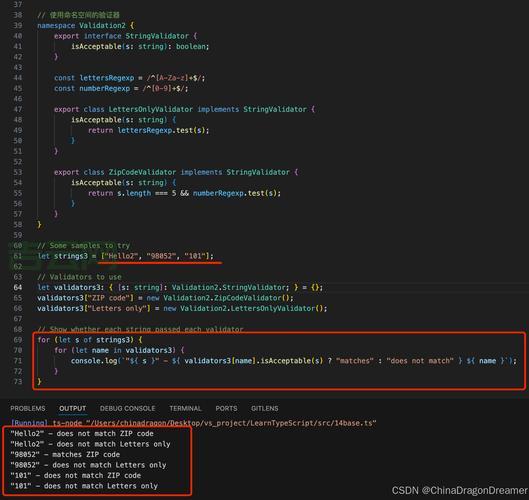
Task: Click validators3 "Letters only" assignment line
Action: (x=182, y=308)
